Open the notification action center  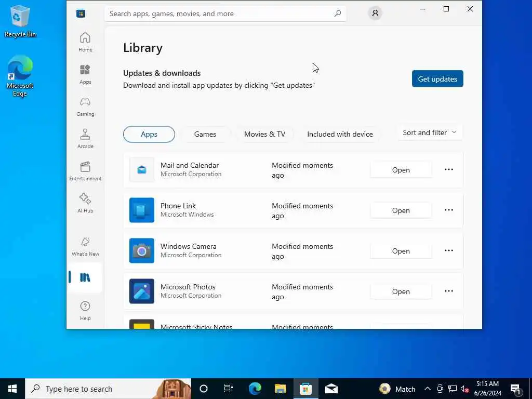(x=516, y=389)
